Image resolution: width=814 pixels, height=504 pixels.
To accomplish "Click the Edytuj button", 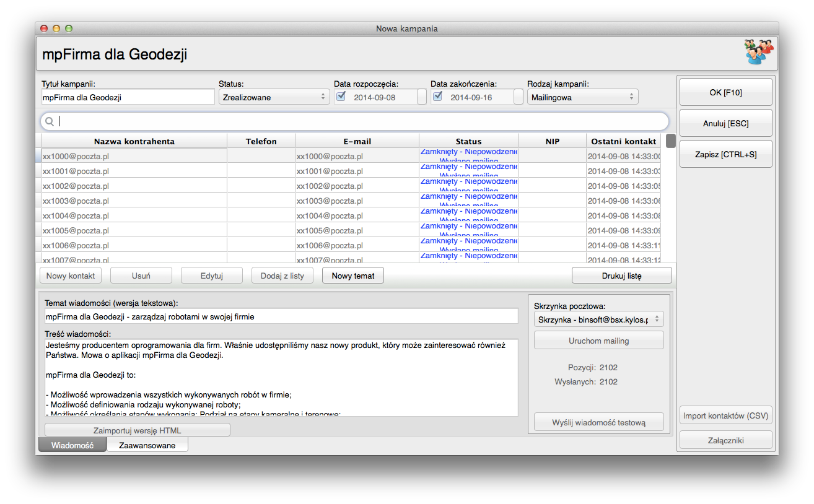I will [x=212, y=276].
